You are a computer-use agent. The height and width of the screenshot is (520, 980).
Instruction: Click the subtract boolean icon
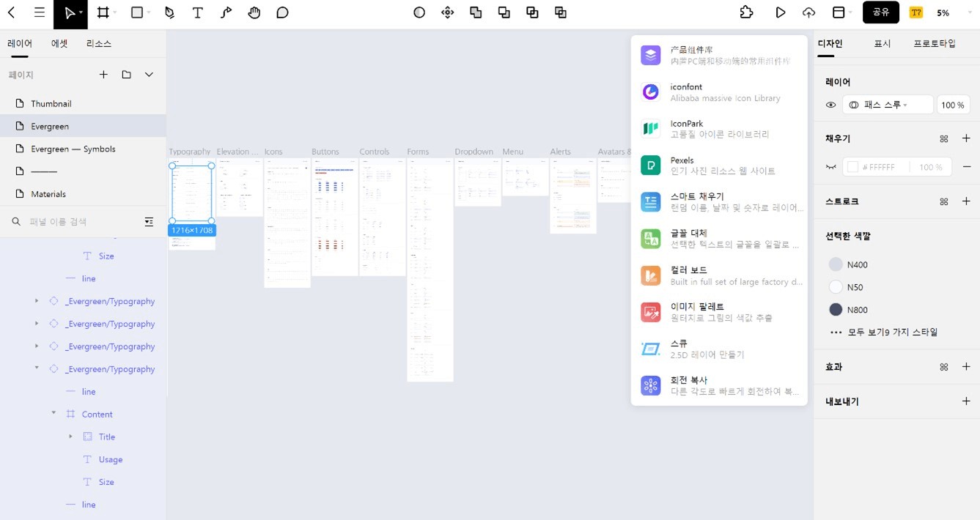pos(504,12)
